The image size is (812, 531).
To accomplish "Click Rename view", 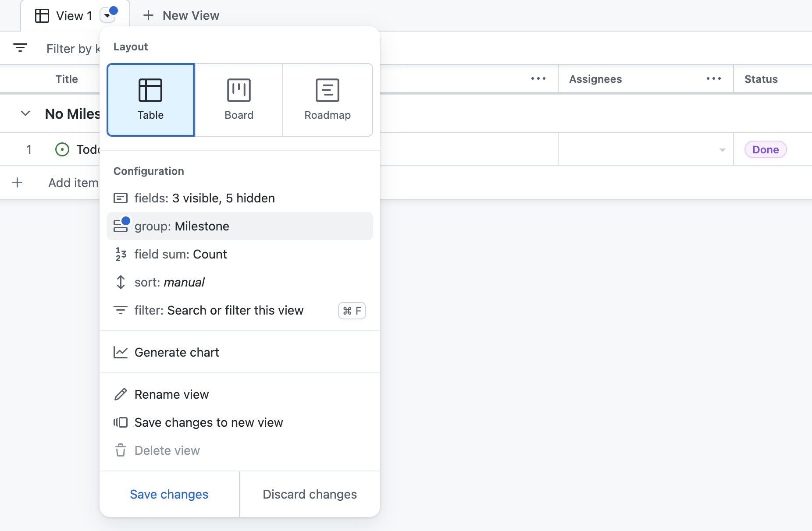I will point(239,394).
